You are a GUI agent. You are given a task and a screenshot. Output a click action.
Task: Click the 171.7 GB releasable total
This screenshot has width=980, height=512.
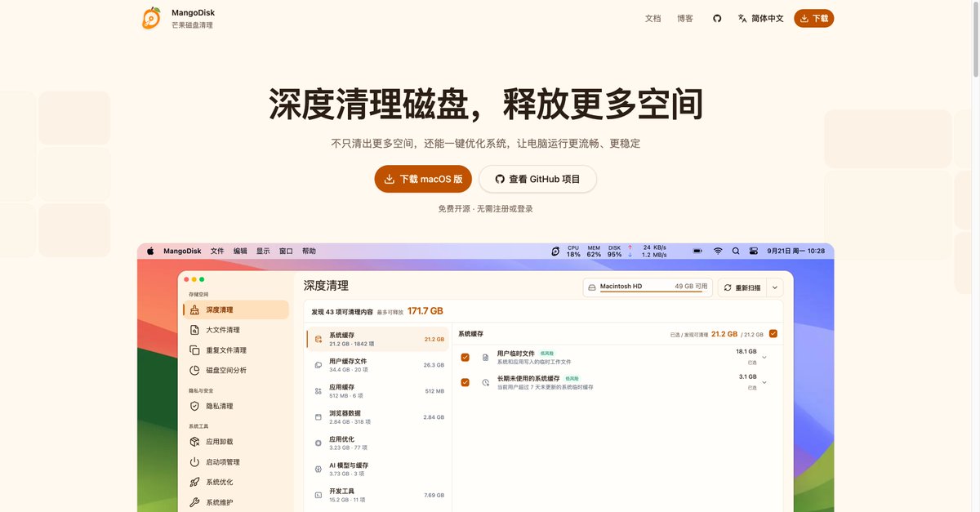[425, 311]
